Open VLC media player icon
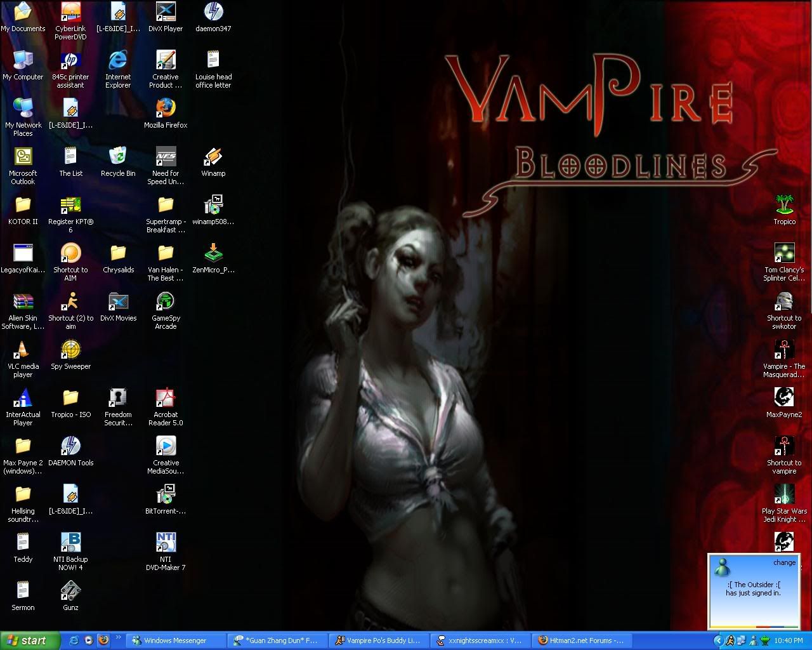Screen dimensions: 812x650 (x=23, y=358)
